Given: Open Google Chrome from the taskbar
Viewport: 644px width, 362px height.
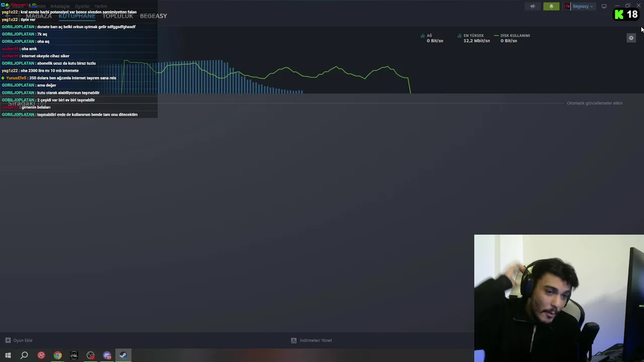Looking at the screenshot, I should (x=58, y=355).
